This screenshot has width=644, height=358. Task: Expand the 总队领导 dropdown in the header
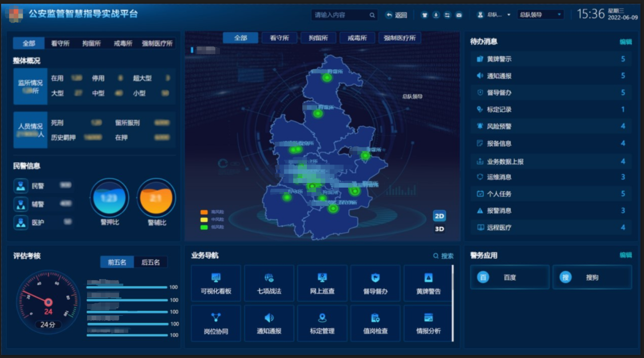pyautogui.click(x=540, y=15)
